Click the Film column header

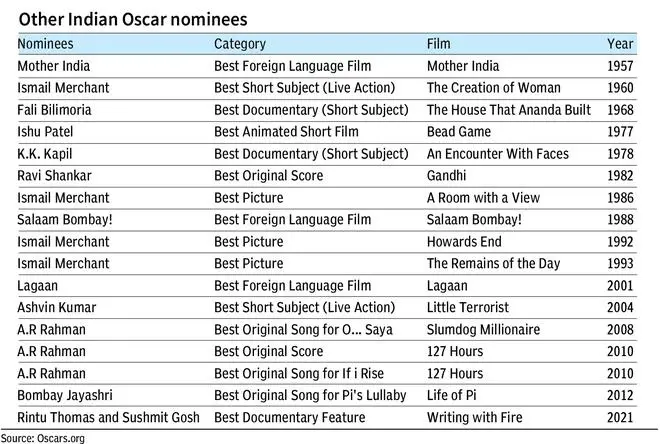[x=439, y=44]
